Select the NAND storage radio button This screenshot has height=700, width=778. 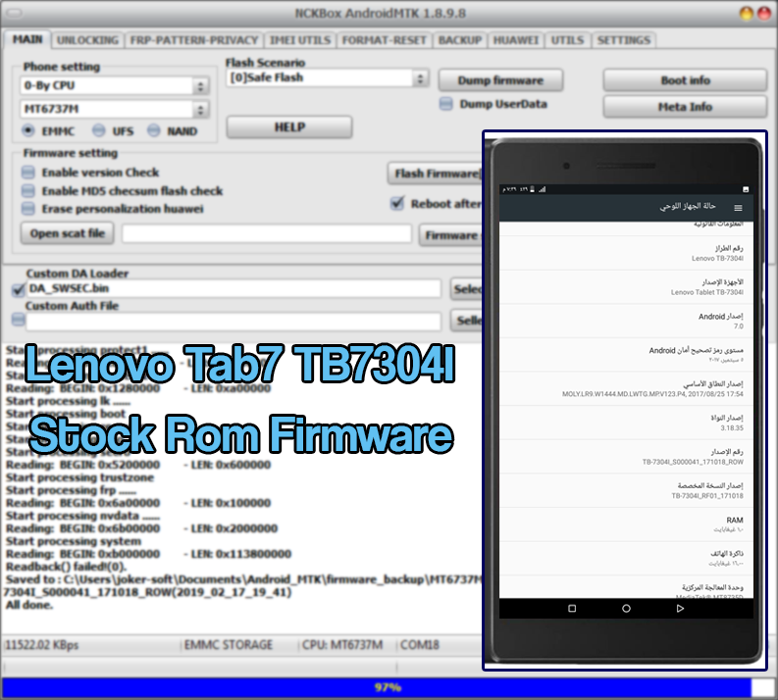154,130
